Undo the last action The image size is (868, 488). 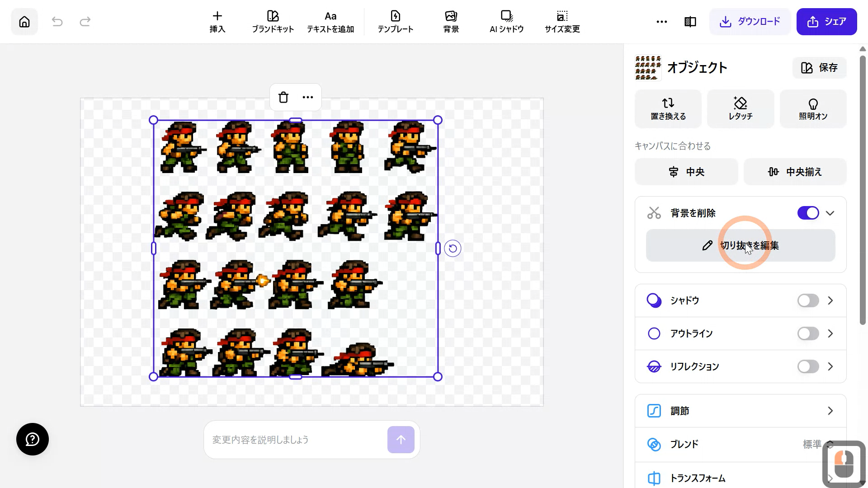tap(57, 22)
